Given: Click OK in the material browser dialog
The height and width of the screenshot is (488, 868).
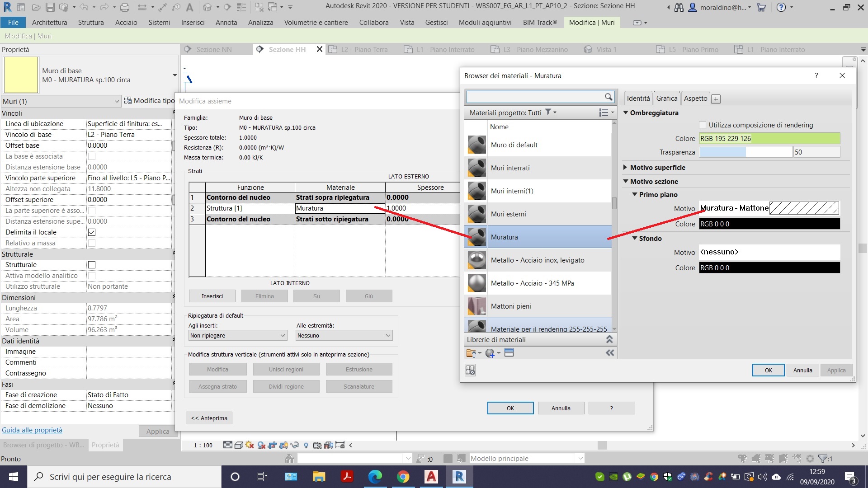Looking at the screenshot, I should 769,370.
